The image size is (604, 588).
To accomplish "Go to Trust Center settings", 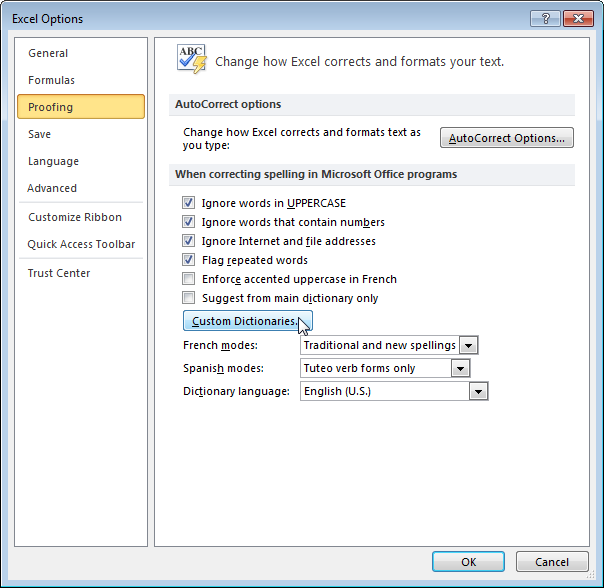I will 59,273.
